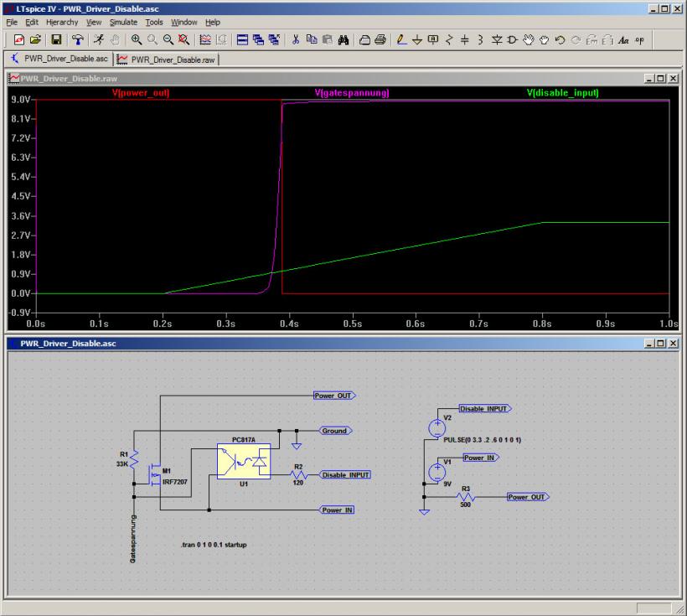This screenshot has width=687, height=616.
Task: Click the V(power_out) trace label
Action: point(140,93)
